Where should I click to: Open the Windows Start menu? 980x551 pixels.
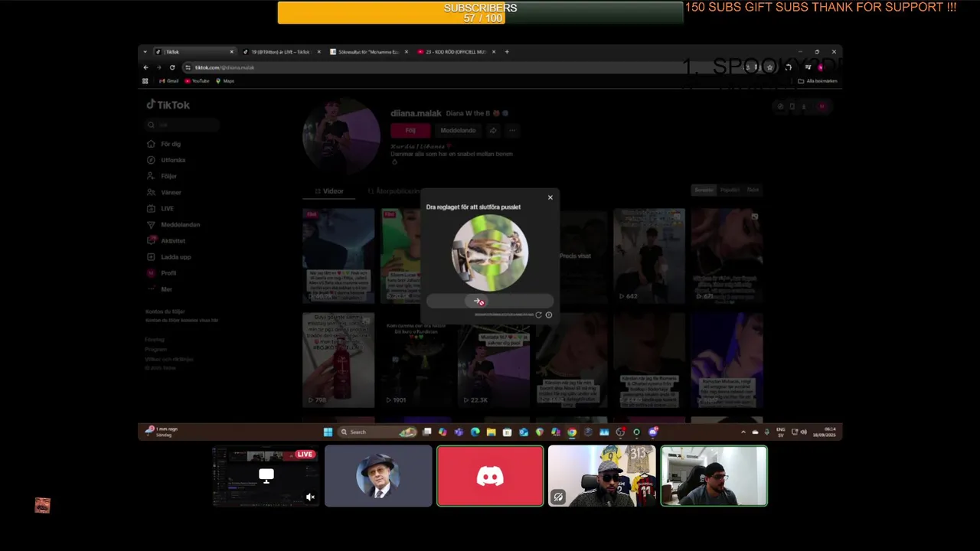click(x=328, y=432)
